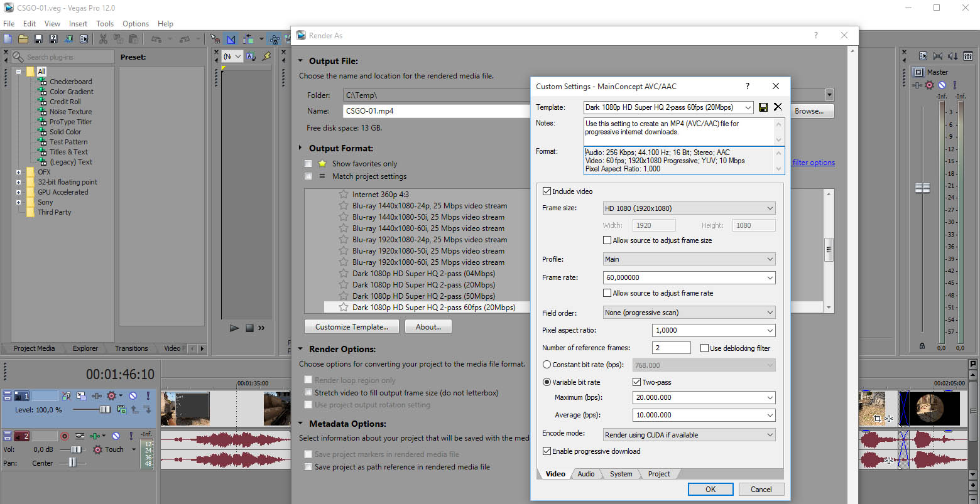The height and width of the screenshot is (504, 980).
Task: Click Downmix Output icon in Master Bus
Action: click(x=938, y=56)
